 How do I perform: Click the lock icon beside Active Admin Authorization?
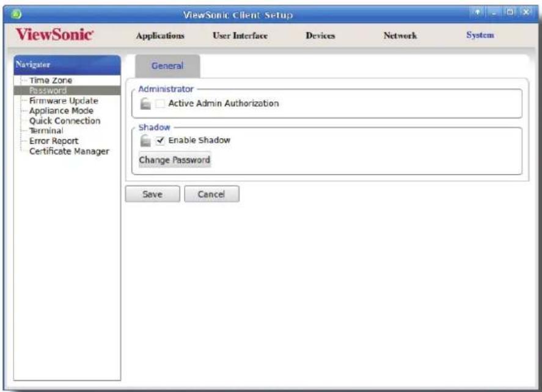click(x=145, y=104)
